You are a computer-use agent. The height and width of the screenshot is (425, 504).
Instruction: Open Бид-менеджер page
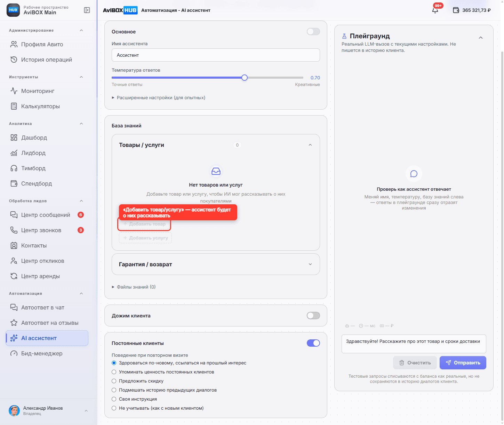pos(47,353)
